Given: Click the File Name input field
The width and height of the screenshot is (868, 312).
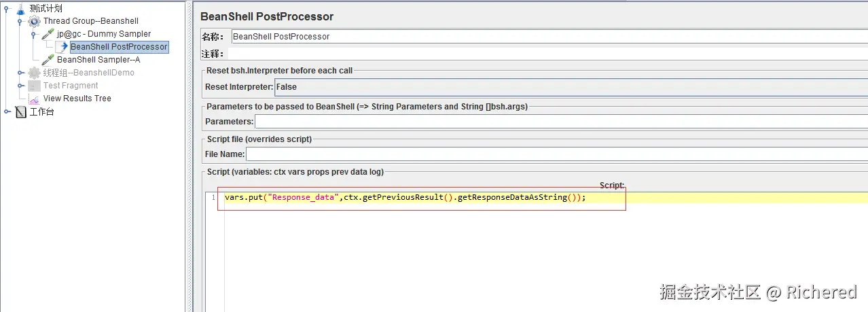Looking at the screenshot, I should click(x=556, y=154).
